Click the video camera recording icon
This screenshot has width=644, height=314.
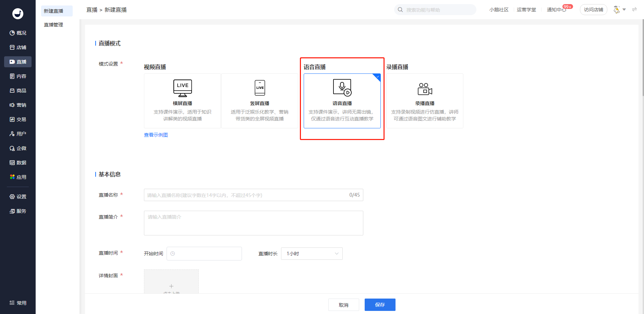[425, 89]
